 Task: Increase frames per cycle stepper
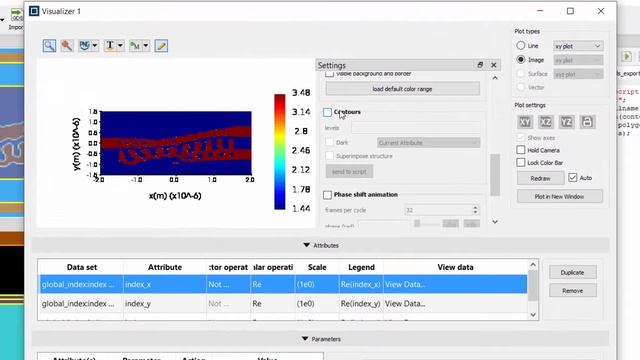point(475,207)
